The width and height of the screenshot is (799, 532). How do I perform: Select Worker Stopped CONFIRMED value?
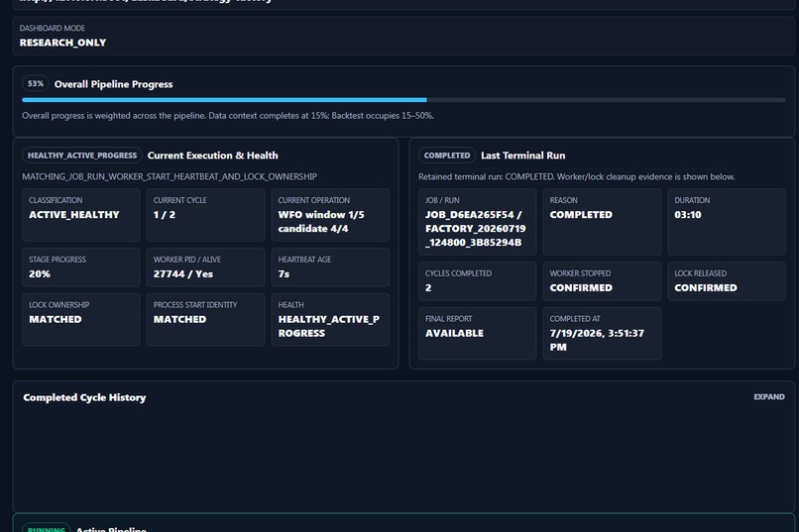(x=581, y=288)
